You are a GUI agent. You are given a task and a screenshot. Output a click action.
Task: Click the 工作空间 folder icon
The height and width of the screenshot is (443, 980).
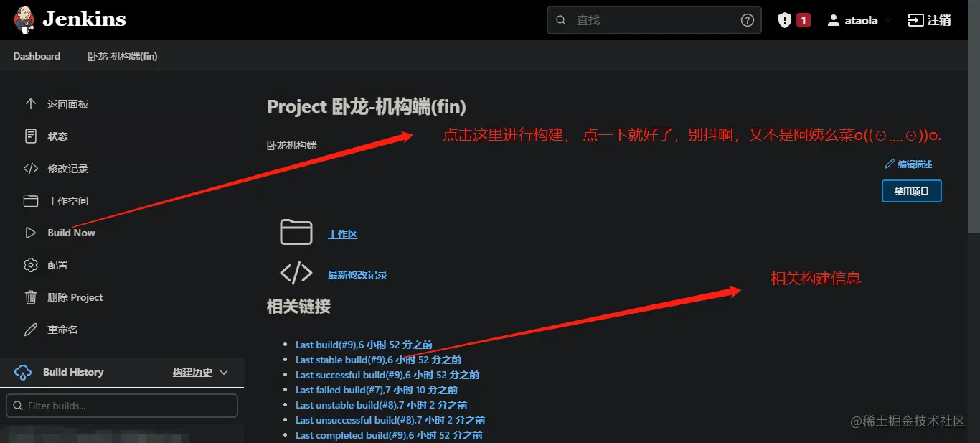[30, 200]
